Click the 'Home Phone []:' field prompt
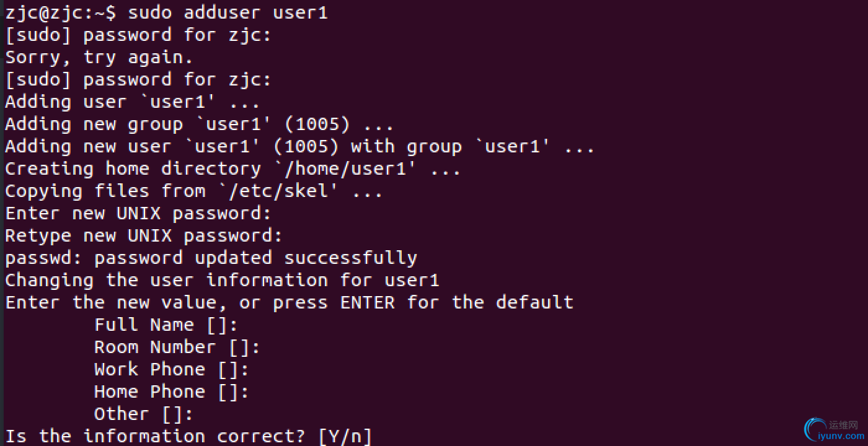The width and height of the screenshot is (868, 446). click(172, 392)
